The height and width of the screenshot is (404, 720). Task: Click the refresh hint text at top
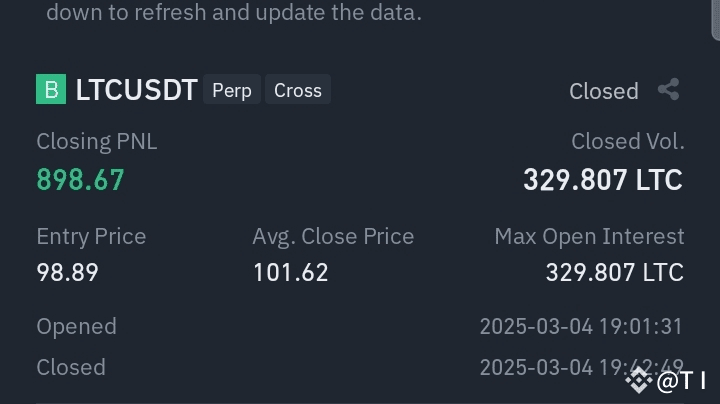234,13
